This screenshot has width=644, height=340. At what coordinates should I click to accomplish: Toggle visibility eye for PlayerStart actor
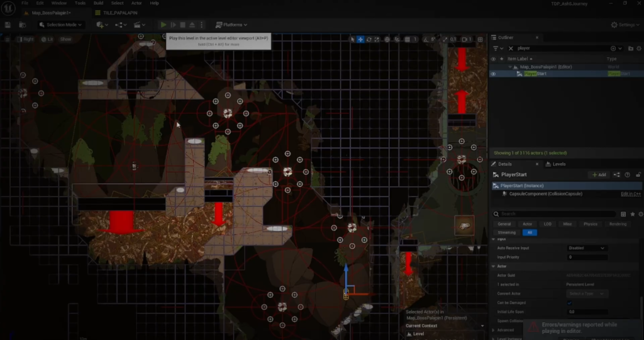(x=493, y=74)
